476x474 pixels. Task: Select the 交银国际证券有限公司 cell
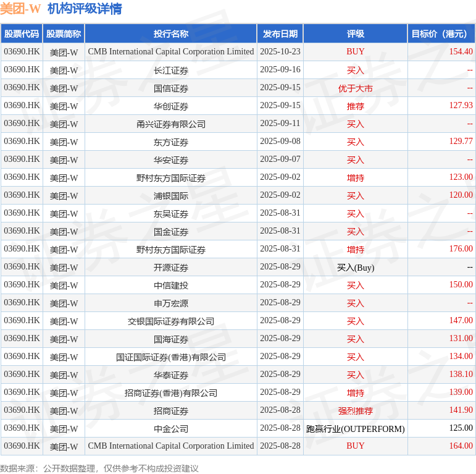click(x=171, y=321)
